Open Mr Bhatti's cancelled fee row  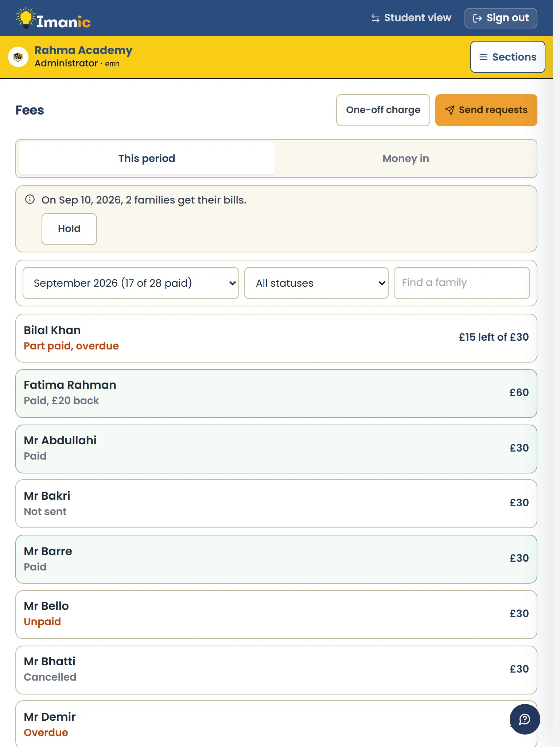point(276,670)
